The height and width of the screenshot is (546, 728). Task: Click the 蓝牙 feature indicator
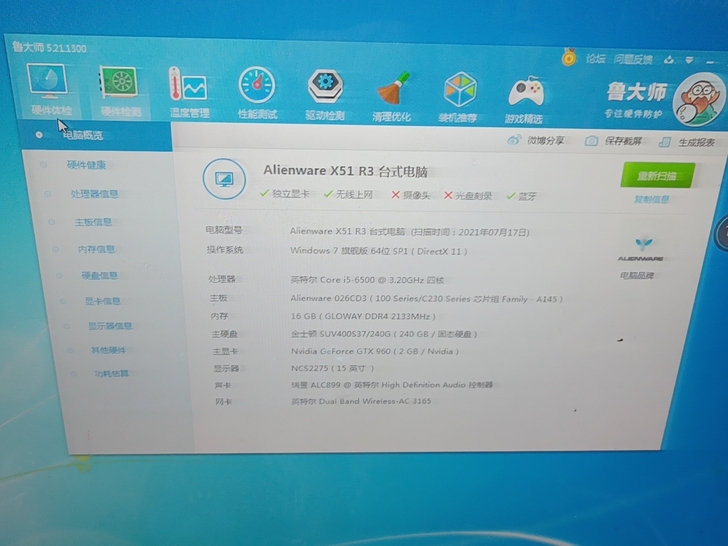pos(521,196)
